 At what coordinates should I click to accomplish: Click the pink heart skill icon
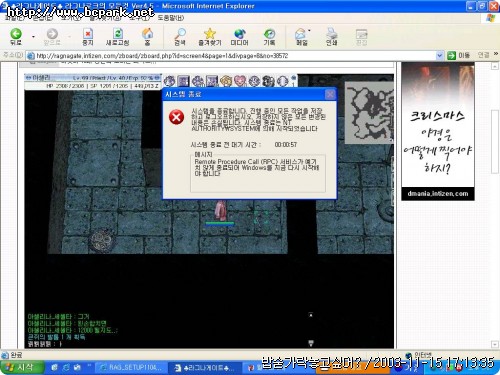click(240, 81)
